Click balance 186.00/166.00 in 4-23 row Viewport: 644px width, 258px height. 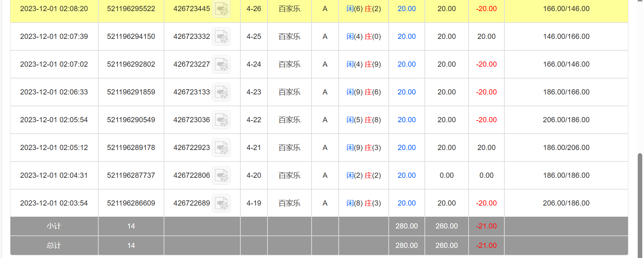(566, 92)
